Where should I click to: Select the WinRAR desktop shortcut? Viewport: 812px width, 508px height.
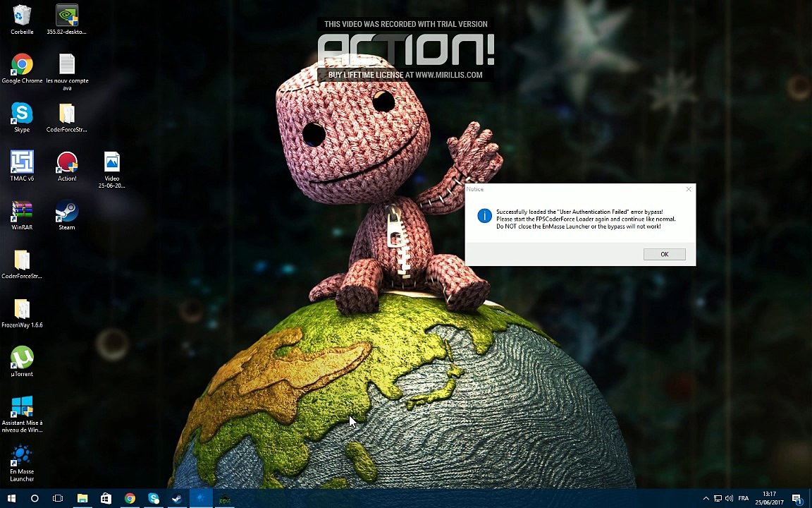click(x=22, y=214)
